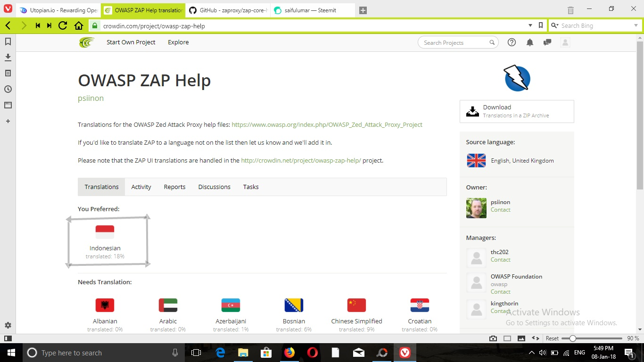The image size is (644, 362).
Task: Open the page actions icon
Action: tap(536, 338)
